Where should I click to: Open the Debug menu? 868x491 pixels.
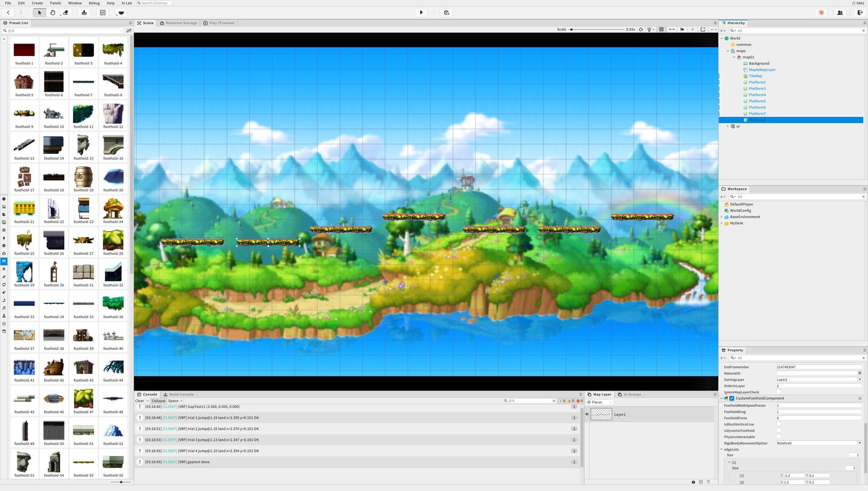(94, 3)
